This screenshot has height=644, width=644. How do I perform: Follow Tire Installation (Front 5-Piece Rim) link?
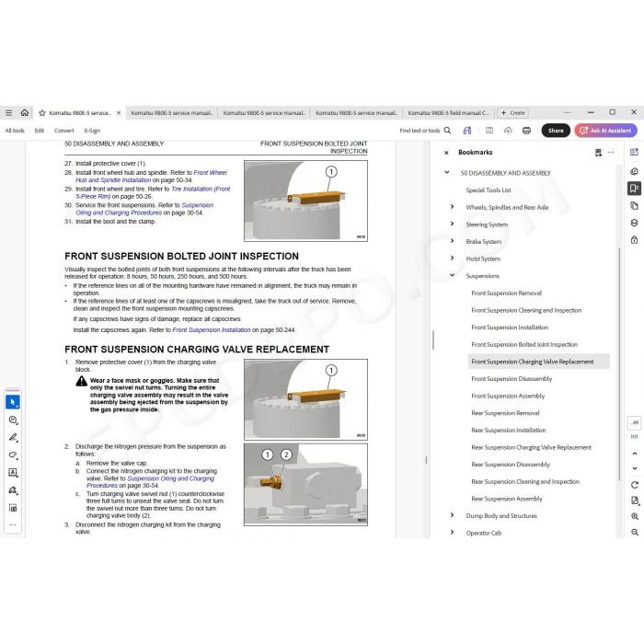pos(153,192)
